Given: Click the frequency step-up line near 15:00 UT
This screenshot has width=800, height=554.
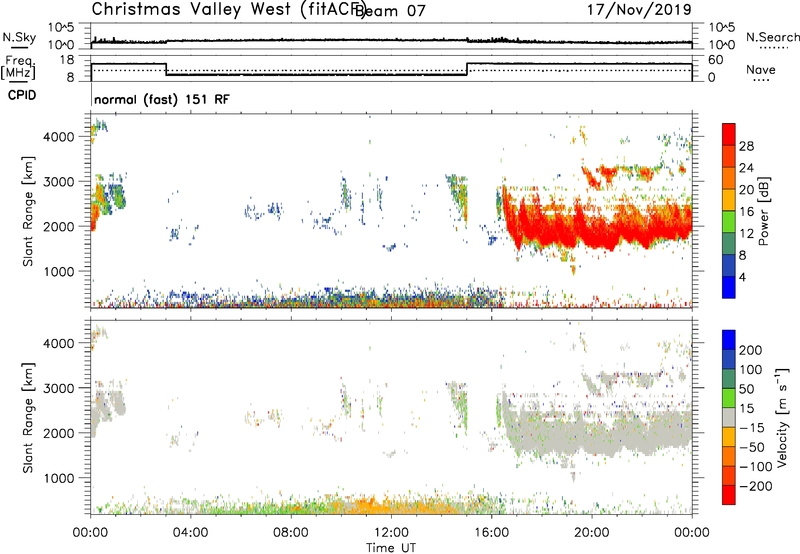Looking at the screenshot, I should pos(467,69).
